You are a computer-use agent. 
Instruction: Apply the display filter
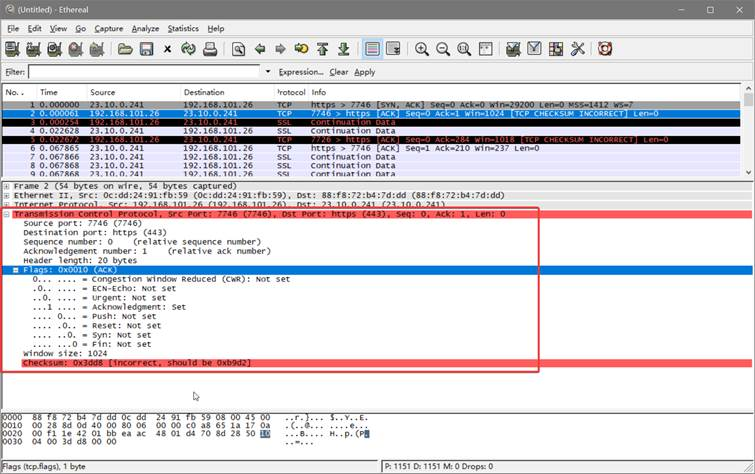364,72
